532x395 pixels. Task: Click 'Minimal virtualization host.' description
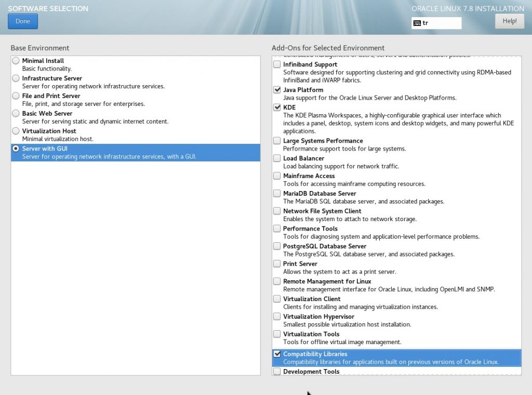click(58, 139)
